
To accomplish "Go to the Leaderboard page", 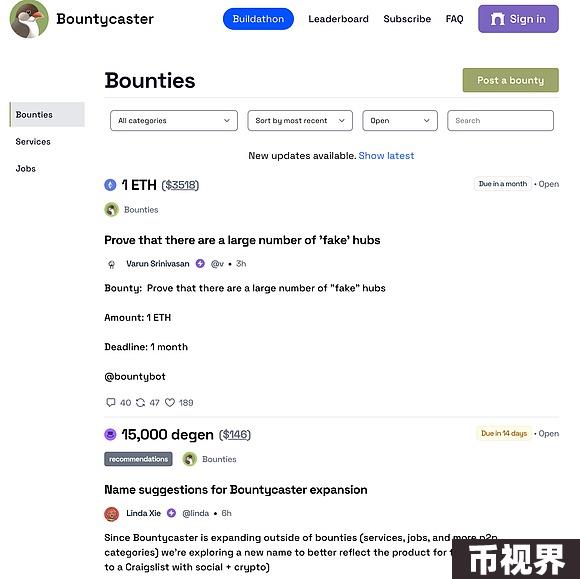I will click(x=338, y=19).
